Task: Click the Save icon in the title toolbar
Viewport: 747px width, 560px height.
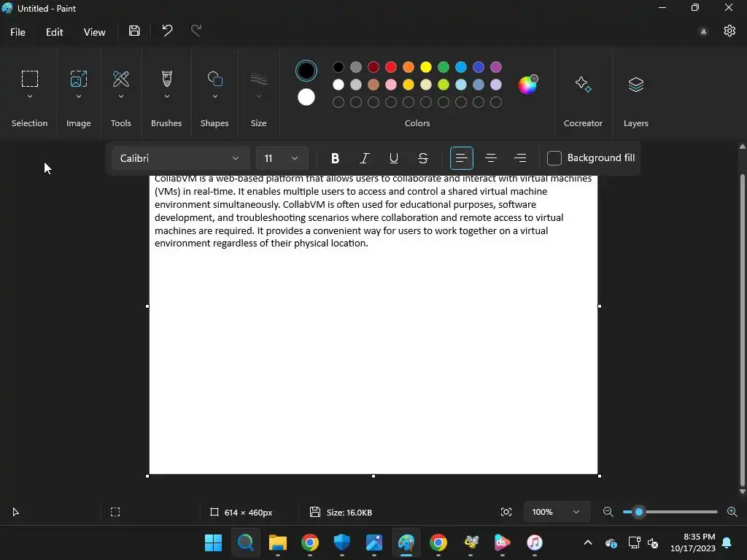Action: (134, 31)
